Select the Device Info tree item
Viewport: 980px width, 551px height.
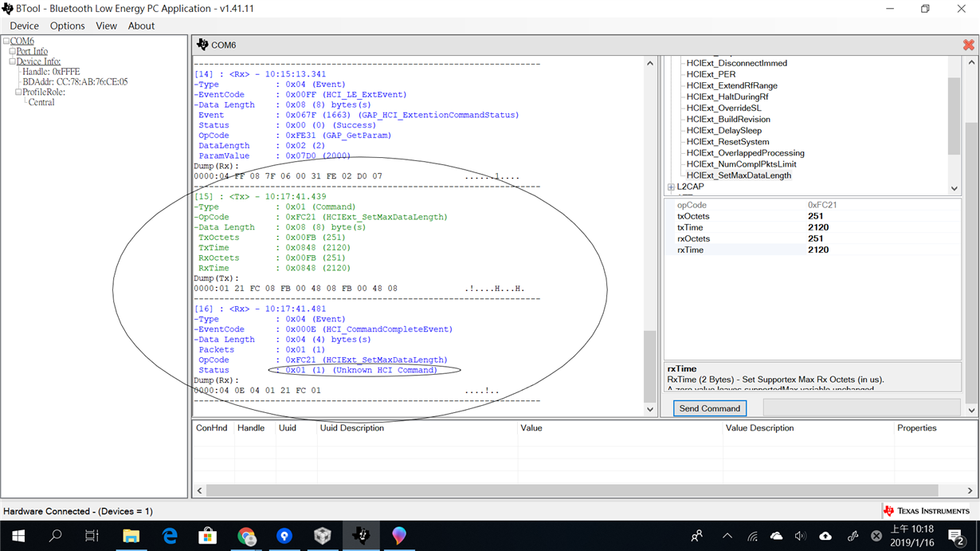[x=38, y=61]
